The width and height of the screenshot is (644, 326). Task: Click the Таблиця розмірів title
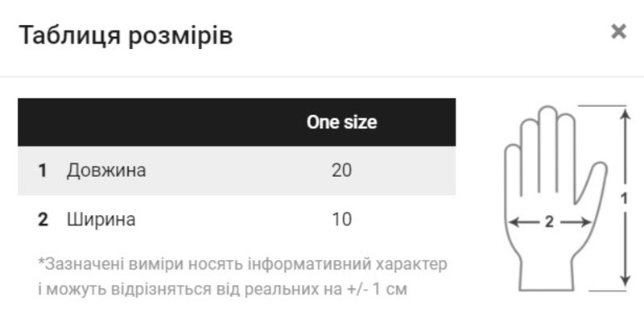(126, 35)
